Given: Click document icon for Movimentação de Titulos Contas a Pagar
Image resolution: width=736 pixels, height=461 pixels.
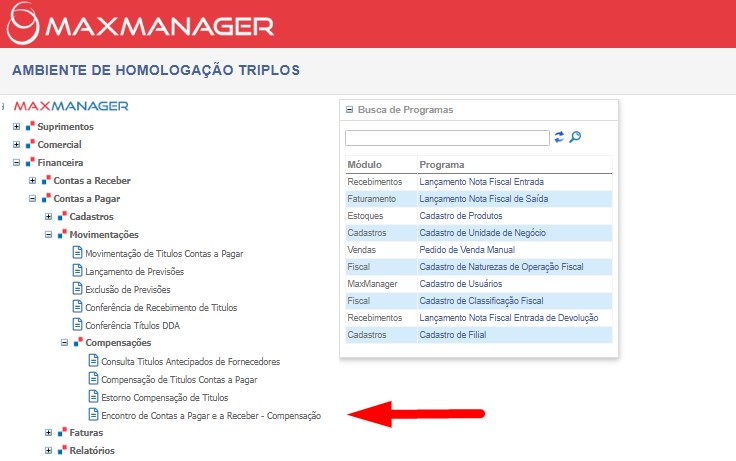Looking at the screenshot, I should coord(77,253).
